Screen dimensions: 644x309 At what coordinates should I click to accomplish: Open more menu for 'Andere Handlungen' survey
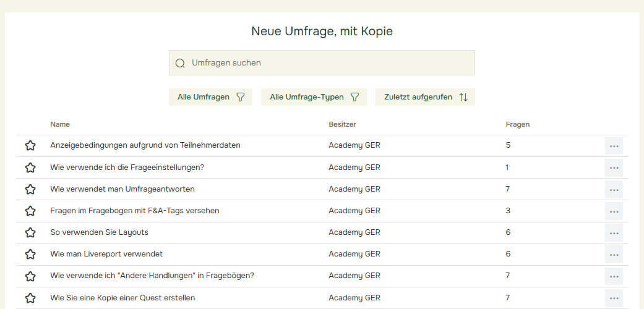coord(614,277)
